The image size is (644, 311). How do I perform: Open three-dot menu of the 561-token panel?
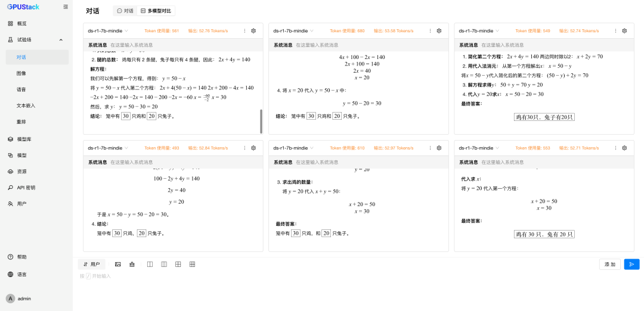245,31
